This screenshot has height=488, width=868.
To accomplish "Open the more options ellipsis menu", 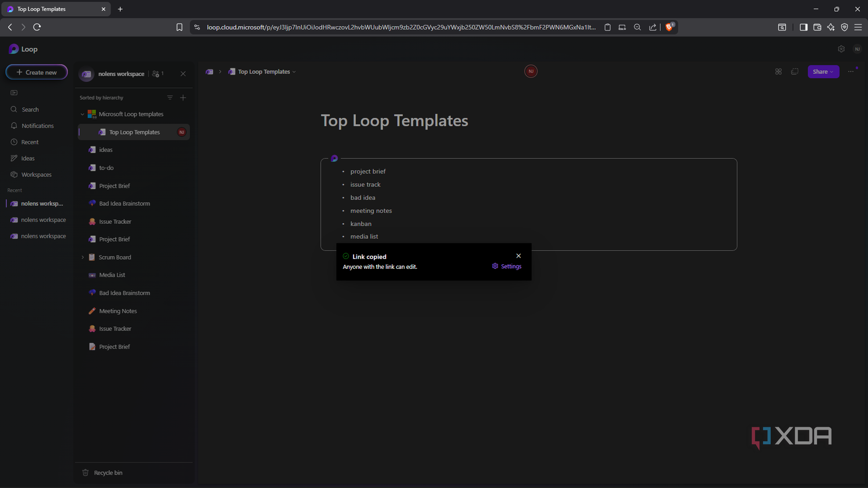I will click(x=851, y=72).
